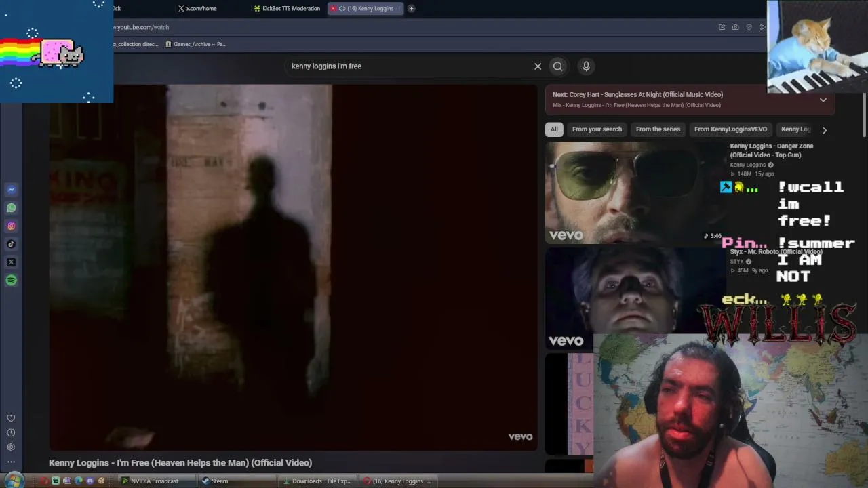Open the 'Kenny Loggins - Danger Zone' title link
This screenshot has width=868, height=488.
tap(772, 150)
